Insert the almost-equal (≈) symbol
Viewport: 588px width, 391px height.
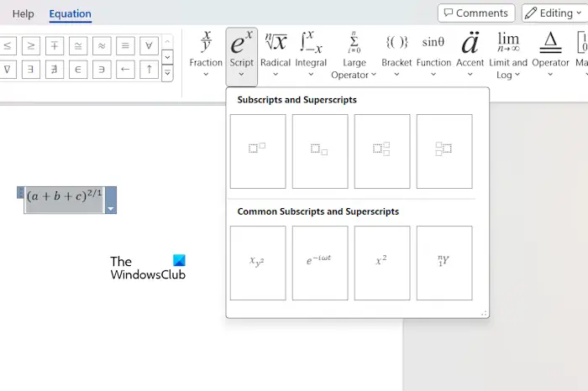[102, 45]
